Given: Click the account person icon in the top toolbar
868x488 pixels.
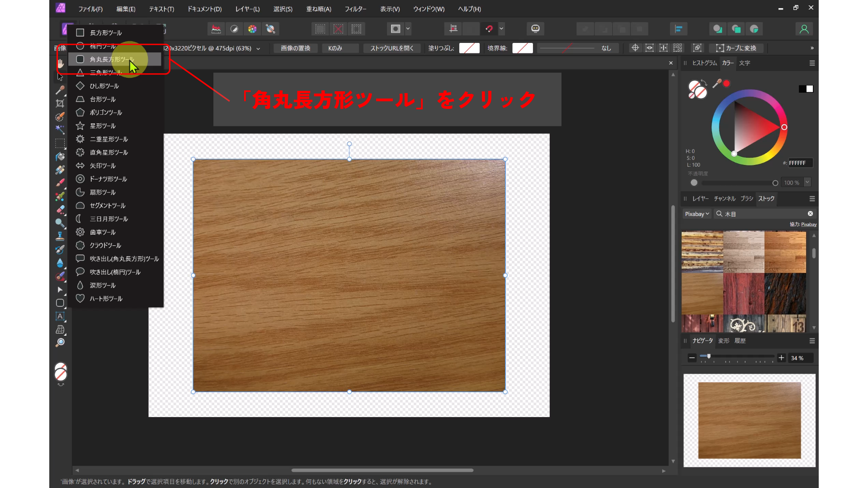Looking at the screenshot, I should coord(804,29).
